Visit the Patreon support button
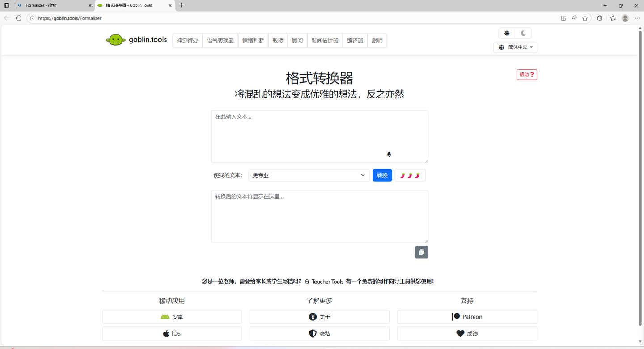Viewport: 644px width, 349px height. pos(467,317)
